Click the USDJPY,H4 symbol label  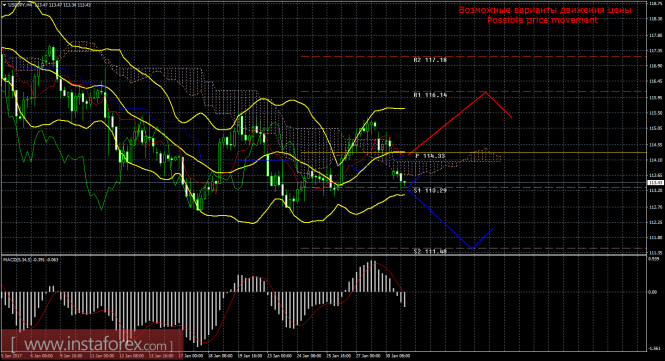(20, 5)
